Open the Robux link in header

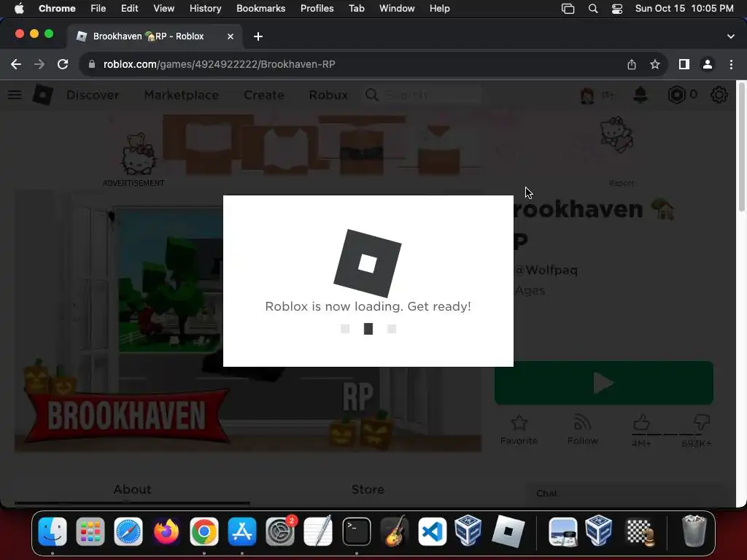coord(328,95)
